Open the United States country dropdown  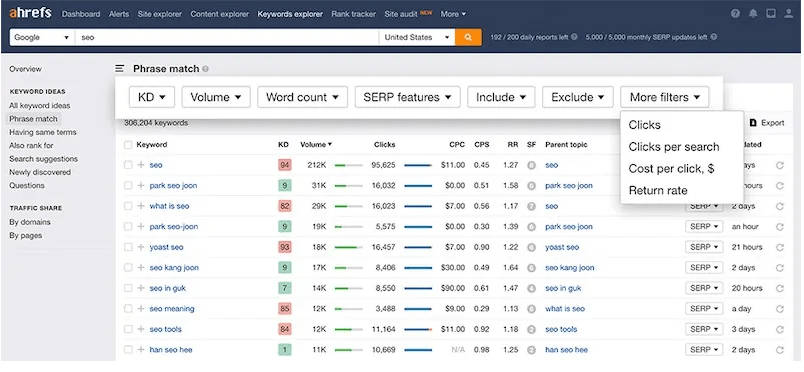417,37
